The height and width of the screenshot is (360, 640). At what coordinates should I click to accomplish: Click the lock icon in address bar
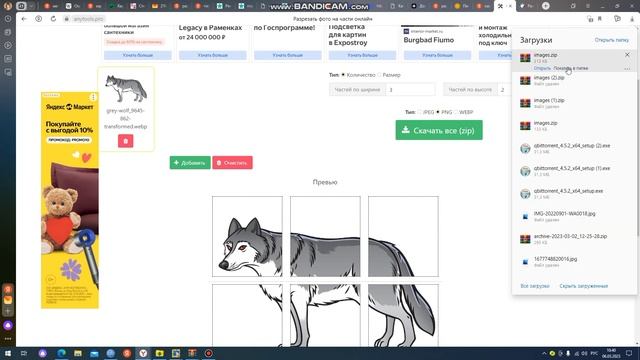click(x=67, y=19)
